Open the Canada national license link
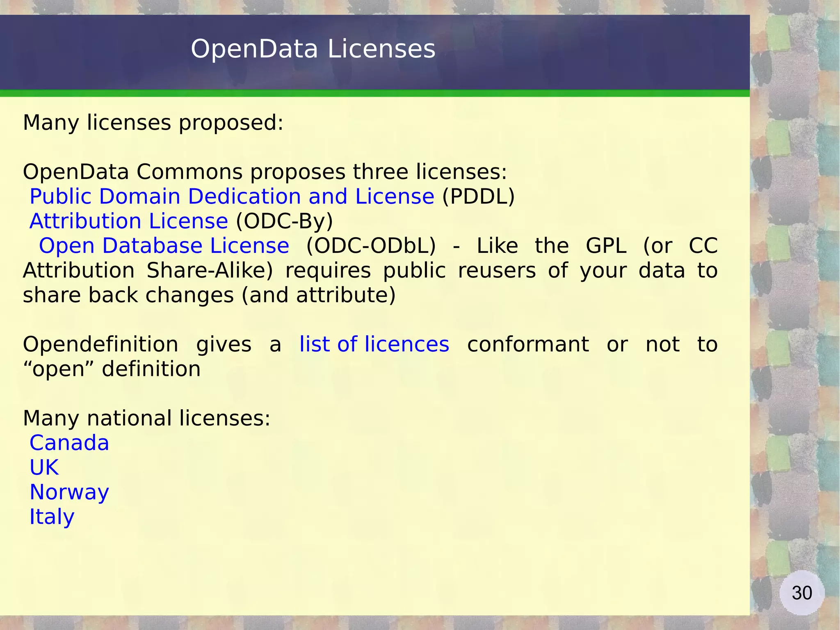840x630 pixels. (x=69, y=443)
